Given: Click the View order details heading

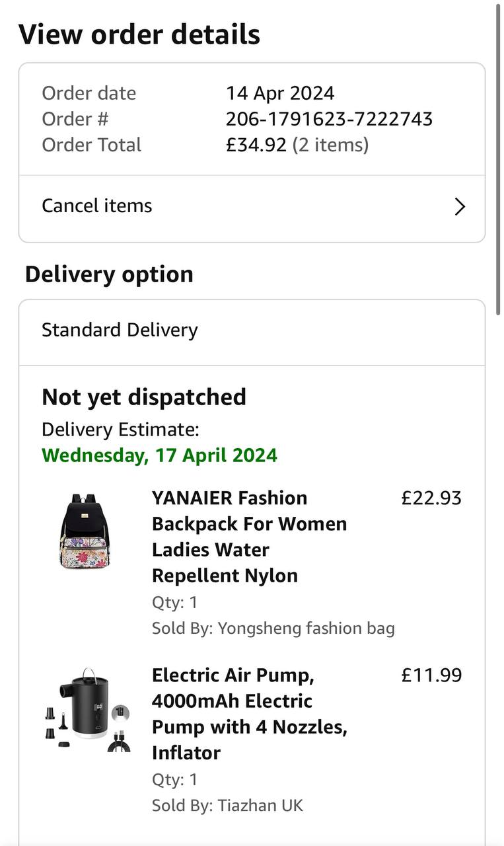Looking at the screenshot, I should click(x=139, y=34).
